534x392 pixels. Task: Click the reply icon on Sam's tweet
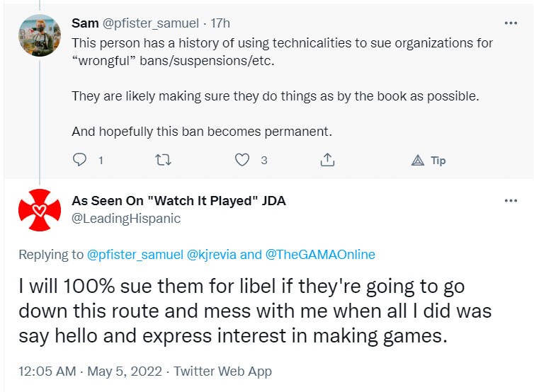coord(80,160)
